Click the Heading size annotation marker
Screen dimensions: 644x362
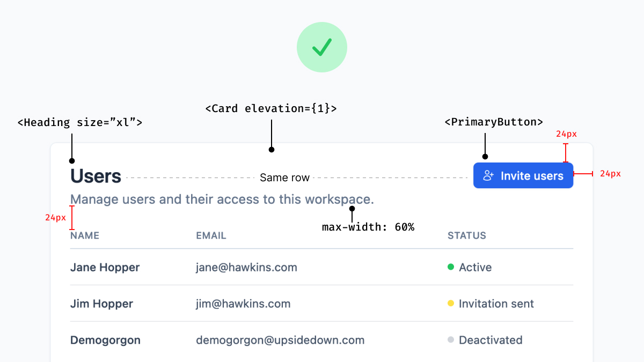coord(71,160)
